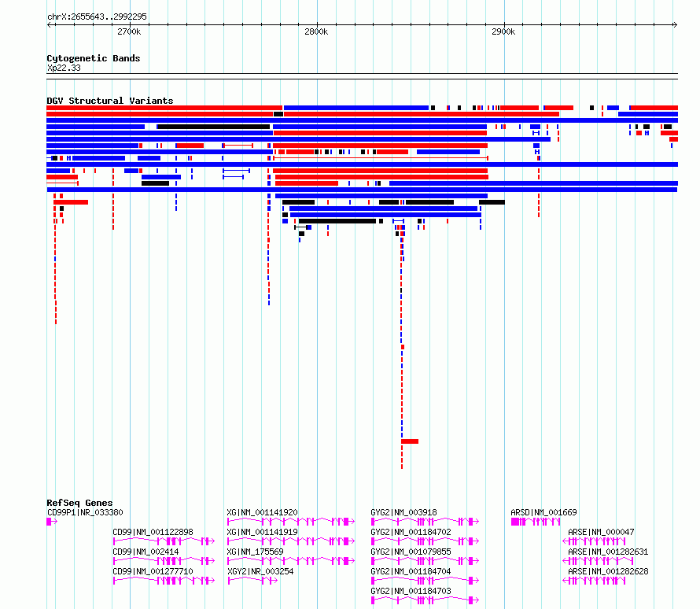
Task: Click the CD99P1 magenta gene glyph
Action: 52,522
